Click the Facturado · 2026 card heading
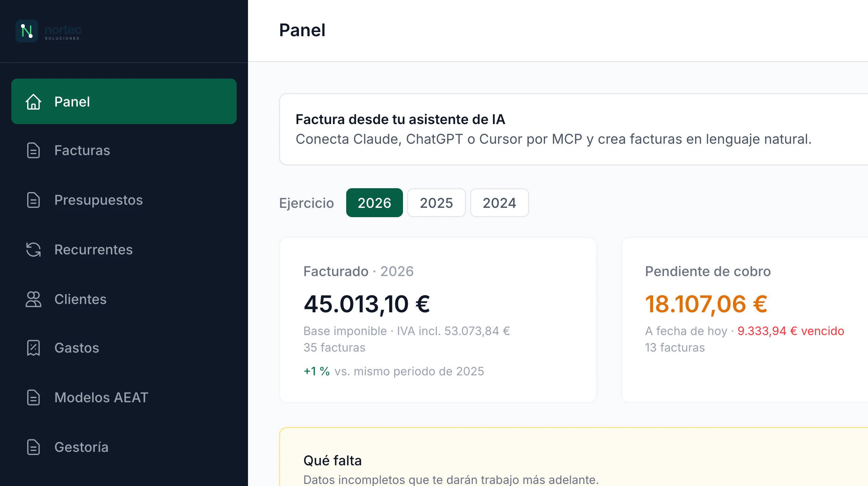This screenshot has height=486, width=868. coord(359,271)
